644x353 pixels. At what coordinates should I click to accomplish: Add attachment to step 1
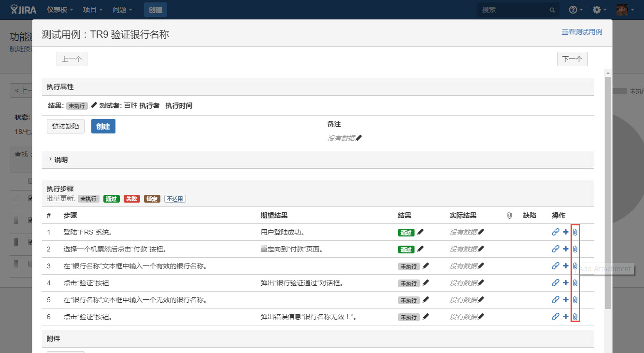point(575,232)
